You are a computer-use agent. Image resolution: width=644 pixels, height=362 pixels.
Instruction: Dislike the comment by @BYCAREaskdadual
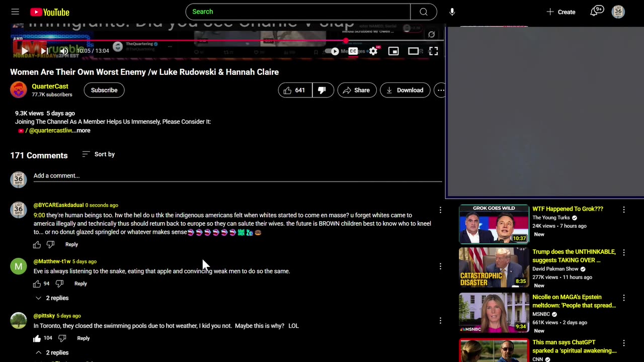click(x=50, y=244)
